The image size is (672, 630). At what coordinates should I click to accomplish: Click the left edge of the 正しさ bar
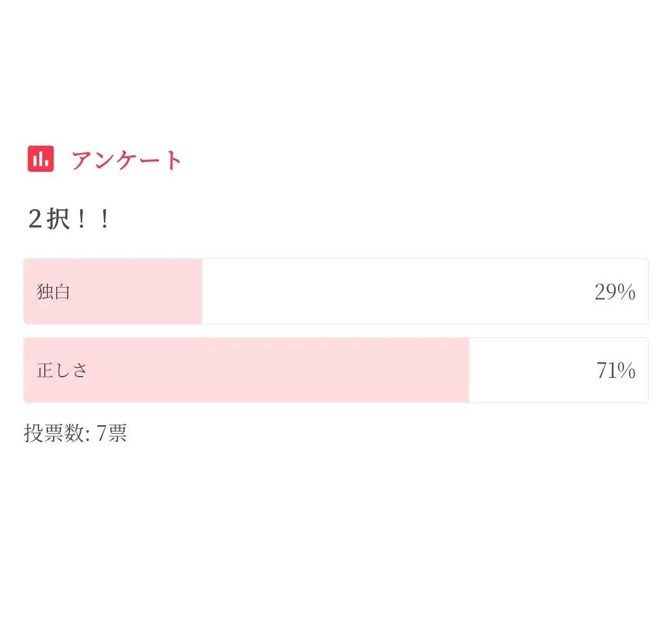click(27, 370)
